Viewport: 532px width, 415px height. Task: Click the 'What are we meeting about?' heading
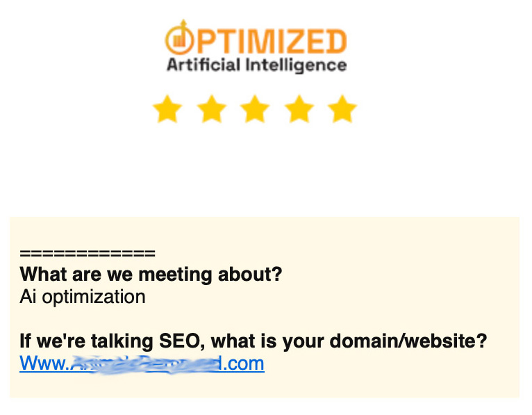151,274
